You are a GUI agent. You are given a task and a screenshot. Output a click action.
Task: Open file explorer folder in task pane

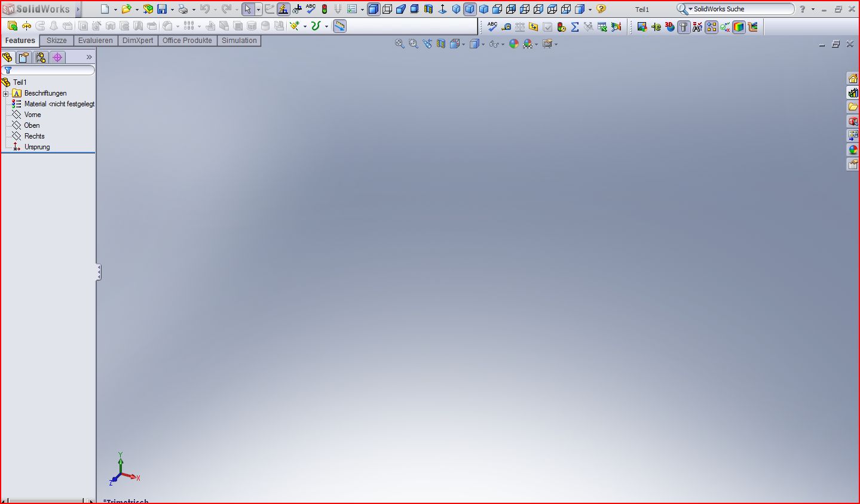(853, 107)
